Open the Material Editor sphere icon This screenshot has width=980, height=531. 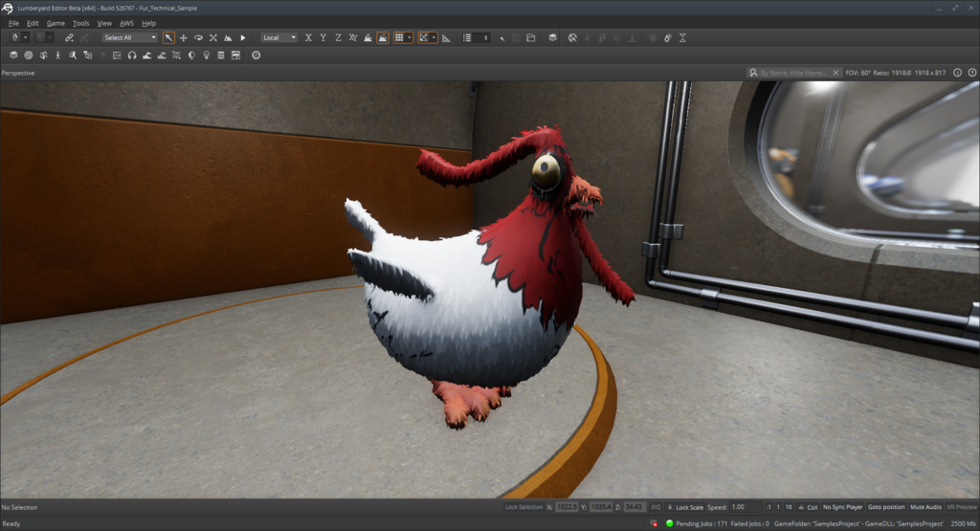[29, 55]
